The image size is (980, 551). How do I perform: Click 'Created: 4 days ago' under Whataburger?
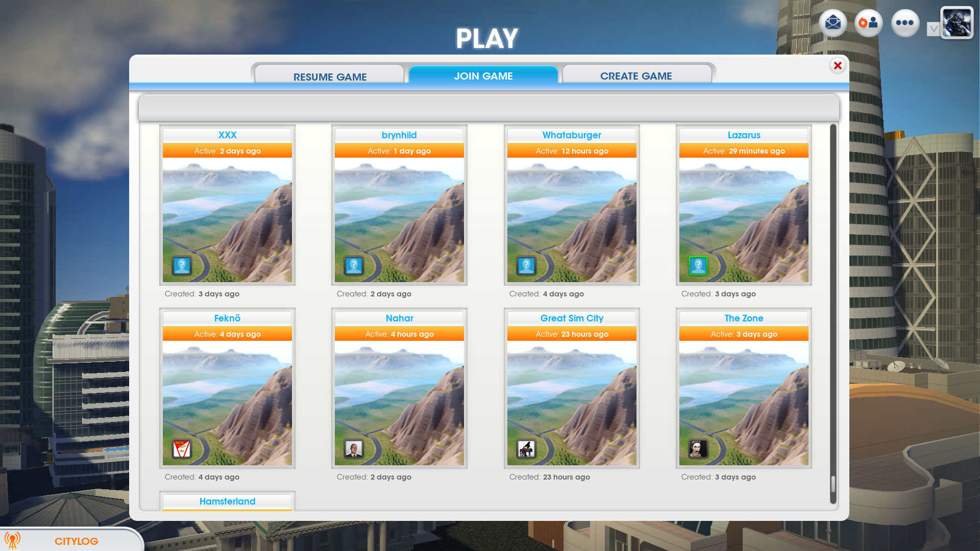coord(546,294)
